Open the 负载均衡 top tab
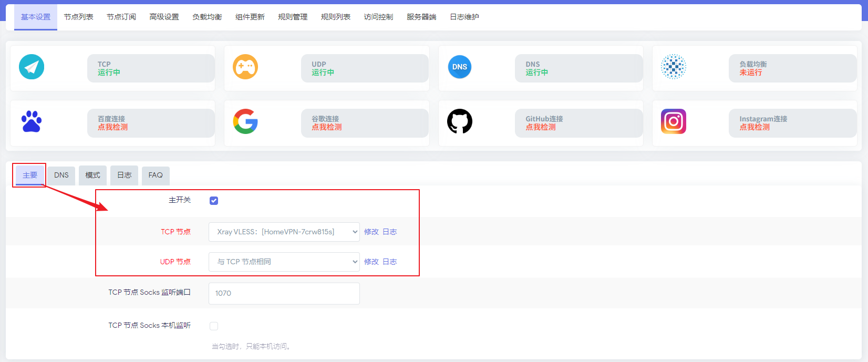Image resolution: width=868 pixels, height=362 pixels. 207,17
